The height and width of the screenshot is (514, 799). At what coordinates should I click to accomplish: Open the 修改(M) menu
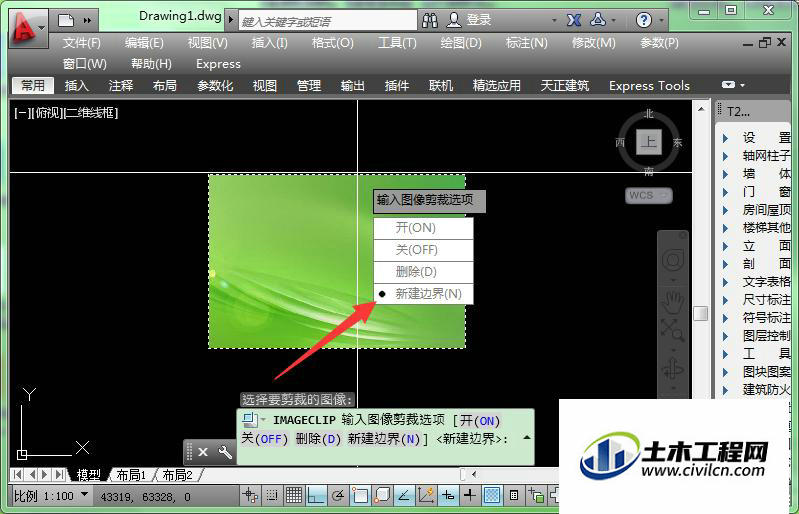pyautogui.click(x=593, y=43)
